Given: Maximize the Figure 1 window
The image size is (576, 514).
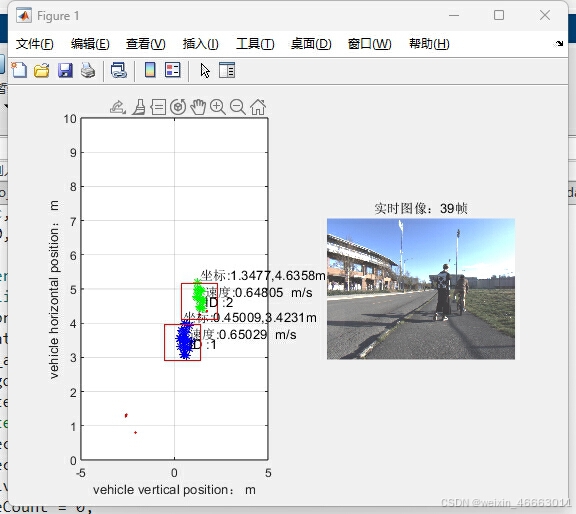Looking at the screenshot, I should pyautogui.click(x=499, y=15).
